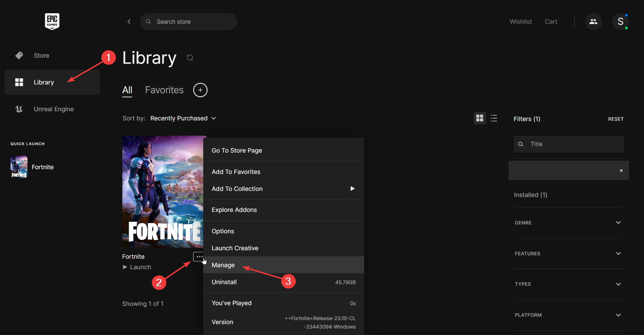
Task: Expand the GENRE filter section
Action: click(569, 223)
